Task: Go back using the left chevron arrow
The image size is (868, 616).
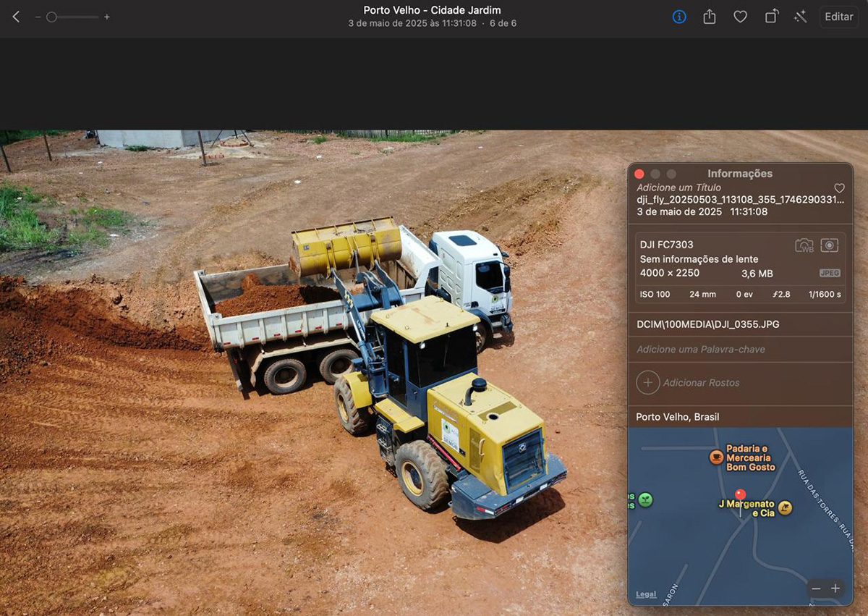Action: tap(16, 17)
